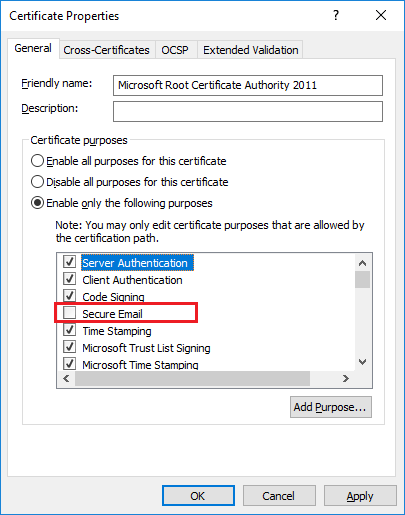
Task: Select the Time Stamping list item text
Action: pos(117,331)
